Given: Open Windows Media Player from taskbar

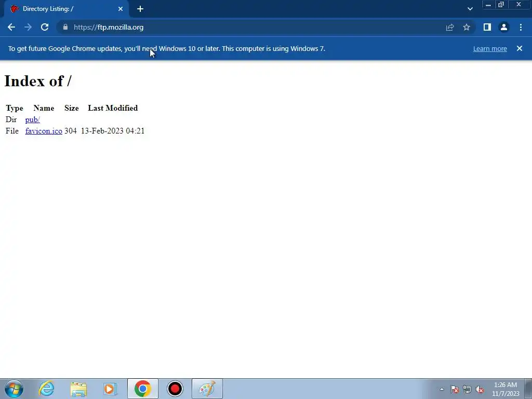Looking at the screenshot, I should 110,389.
